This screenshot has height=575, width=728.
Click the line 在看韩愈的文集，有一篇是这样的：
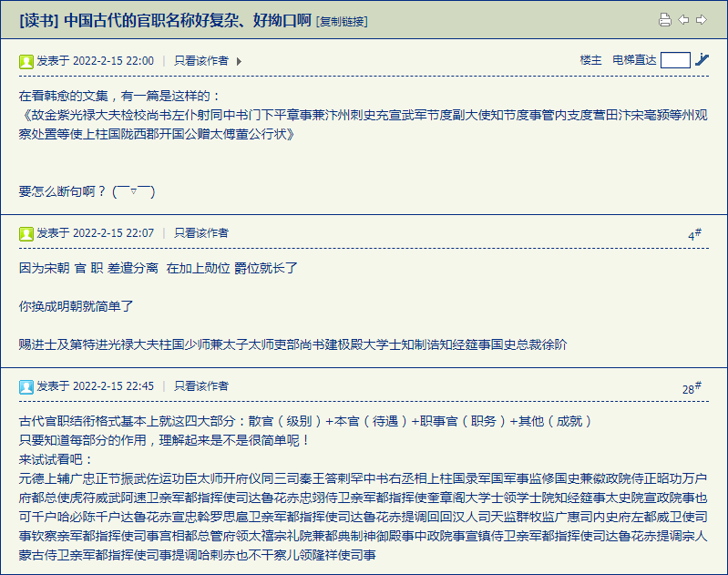120,97
